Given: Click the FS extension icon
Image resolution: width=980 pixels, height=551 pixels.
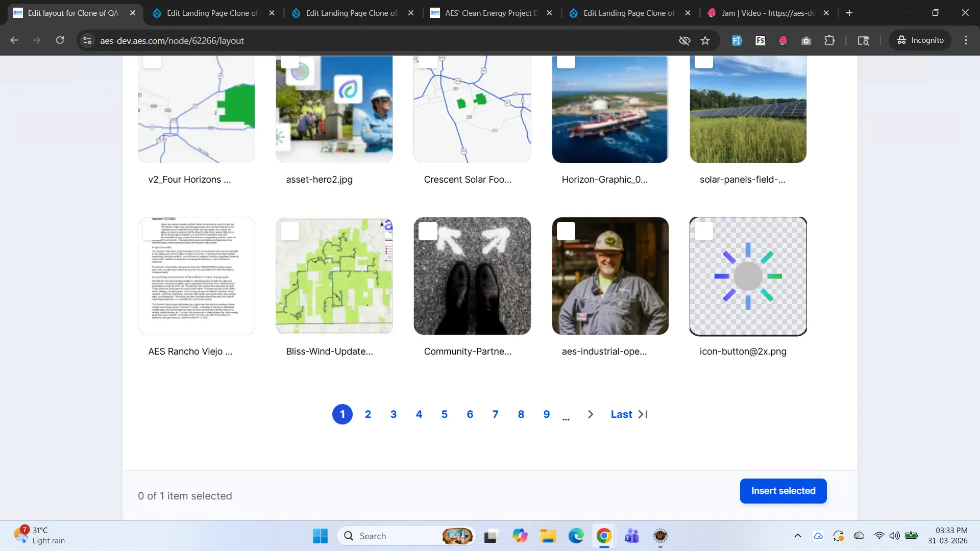Looking at the screenshot, I should coord(760,40).
